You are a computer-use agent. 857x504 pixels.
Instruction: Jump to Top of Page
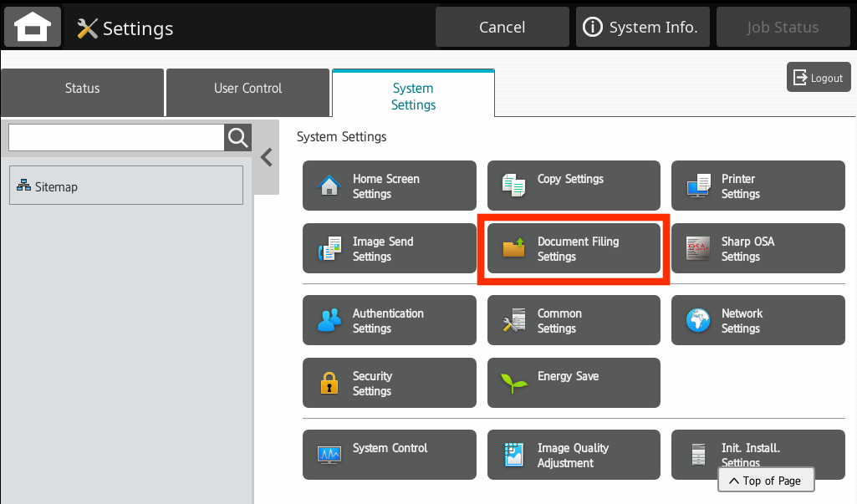(765, 480)
